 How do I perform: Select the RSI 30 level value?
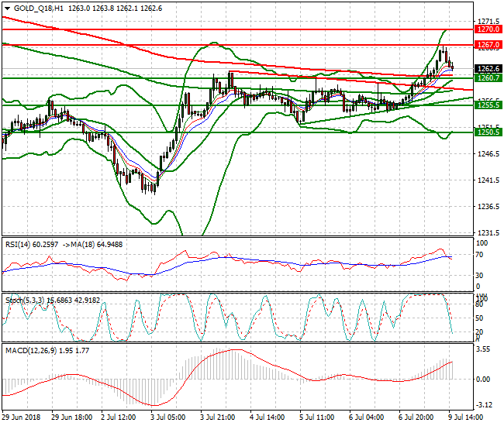(479, 276)
